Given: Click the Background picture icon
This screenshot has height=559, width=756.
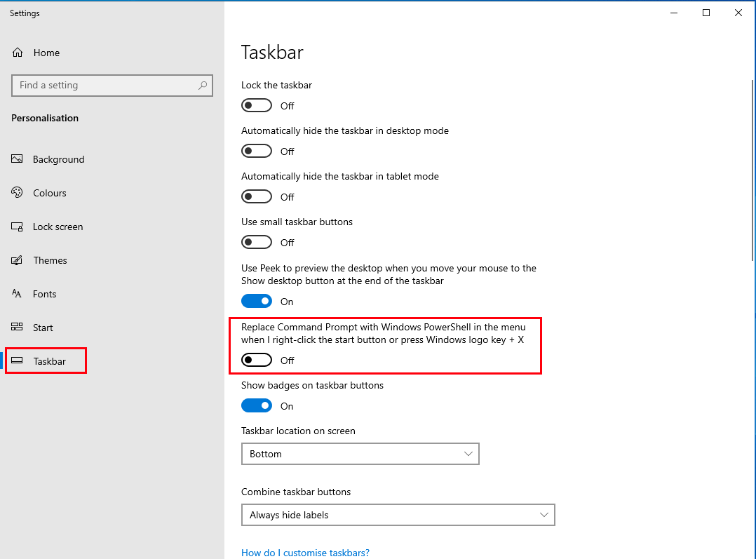Looking at the screenshot, I should pyautogui.click(x=17, y=159).
